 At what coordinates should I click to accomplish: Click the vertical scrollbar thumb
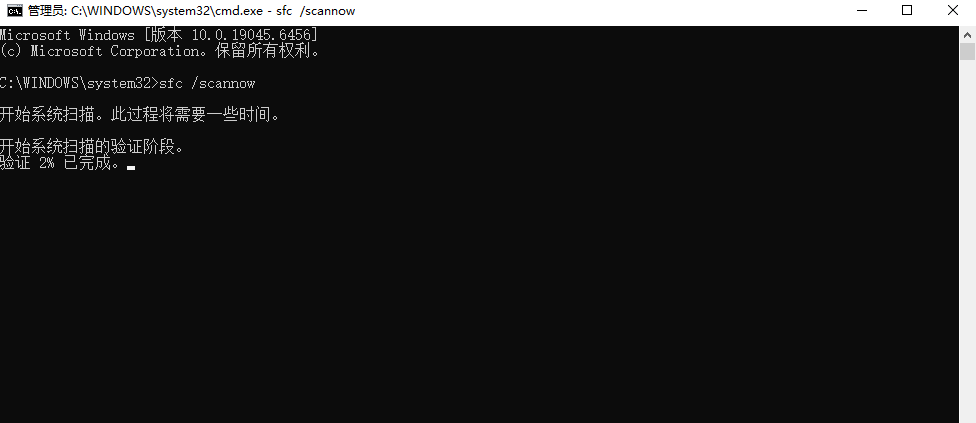pyautogui.click(x=967, y=51)
